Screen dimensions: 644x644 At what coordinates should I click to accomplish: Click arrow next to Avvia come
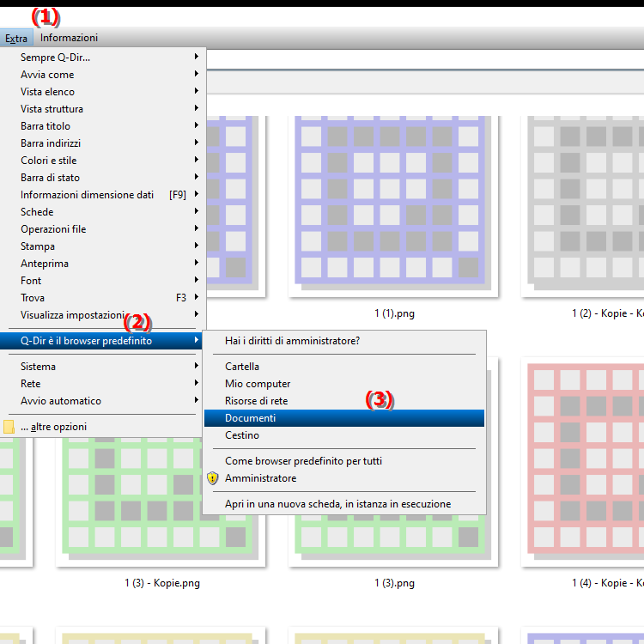(197, 74)
